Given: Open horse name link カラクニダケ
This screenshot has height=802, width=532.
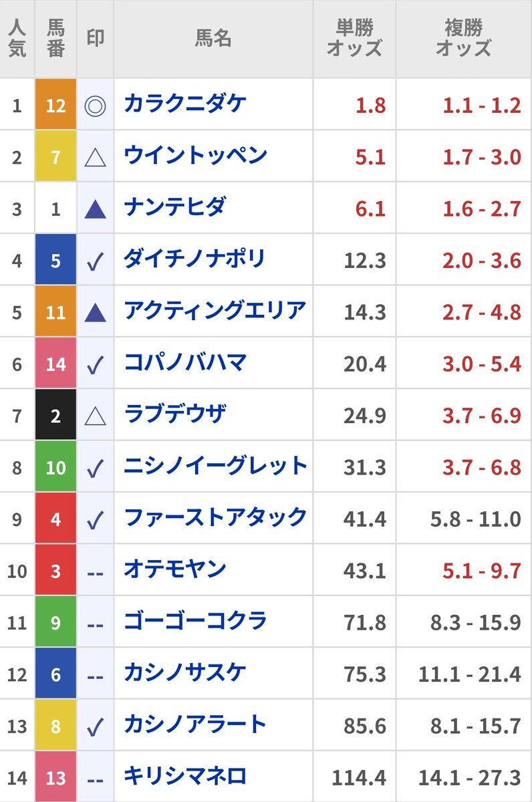Looking at the screenshot, I should point(185,103).
